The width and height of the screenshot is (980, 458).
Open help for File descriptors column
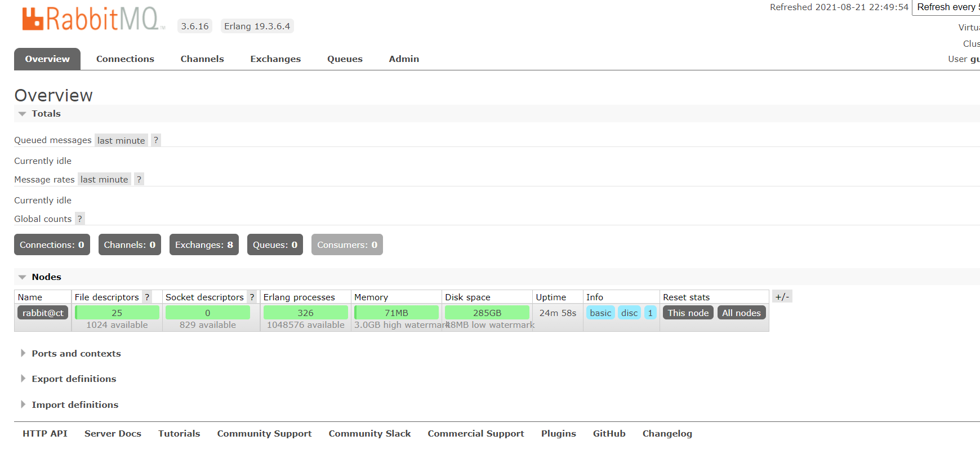tap(147, 297)
